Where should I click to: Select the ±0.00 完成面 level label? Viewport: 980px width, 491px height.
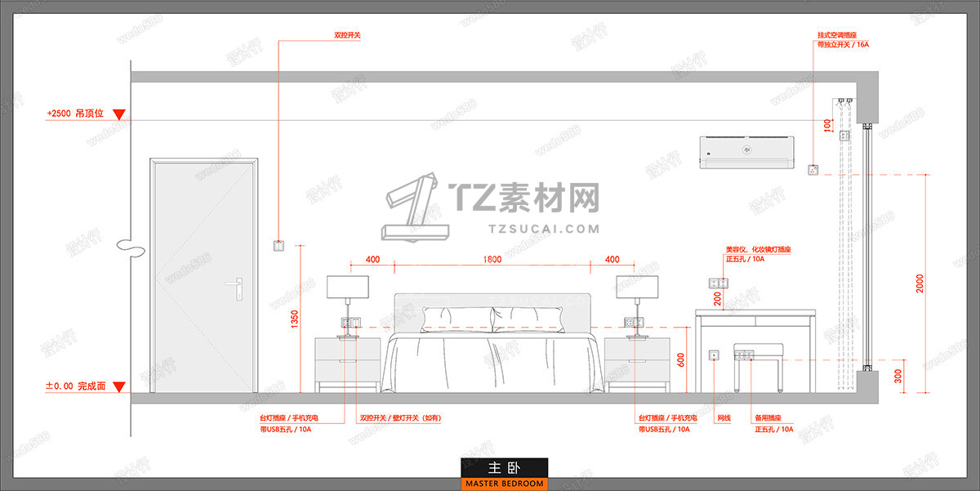tap(75, 386)
